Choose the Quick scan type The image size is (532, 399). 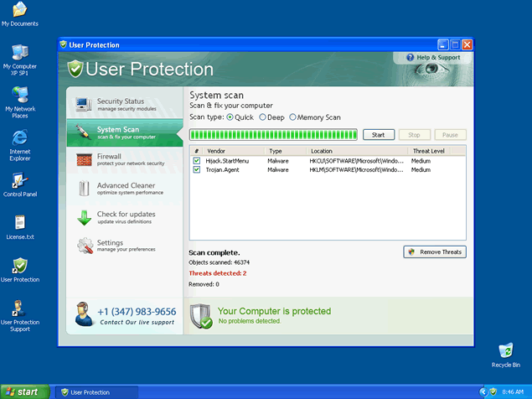point(230,117)
